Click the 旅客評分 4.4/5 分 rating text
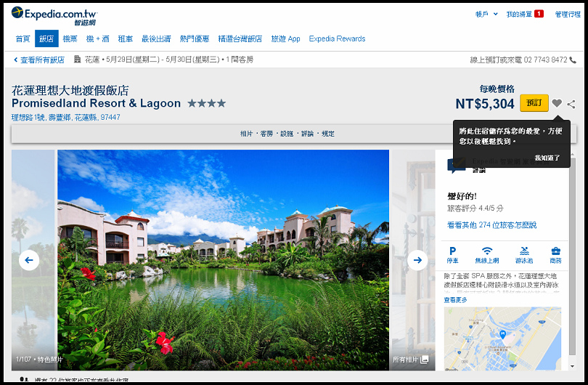This screenshot has width=588, height=385. [475, 208]
